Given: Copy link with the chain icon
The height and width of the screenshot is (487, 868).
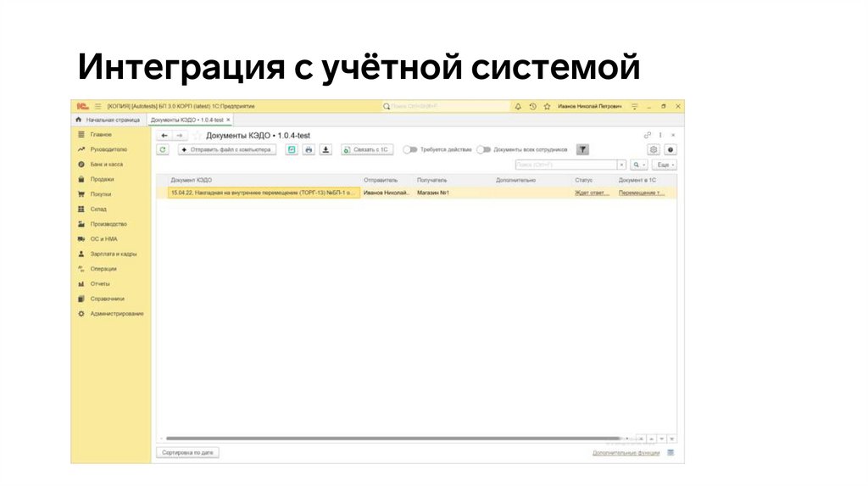Looking at the screenshot, I should pyautogui.click(x=647, y=135).
